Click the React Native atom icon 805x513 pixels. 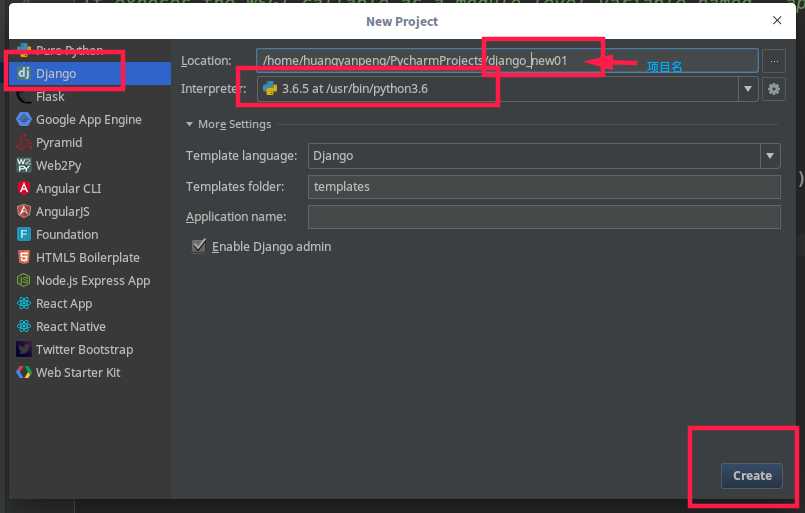point(24,326)
